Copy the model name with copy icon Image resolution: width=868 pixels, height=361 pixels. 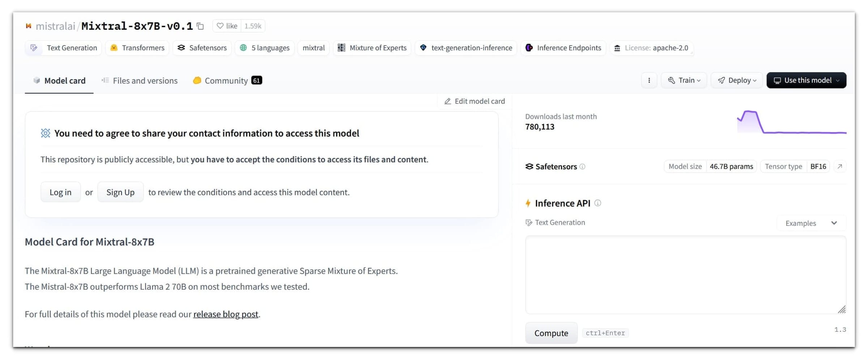point(200,26)
